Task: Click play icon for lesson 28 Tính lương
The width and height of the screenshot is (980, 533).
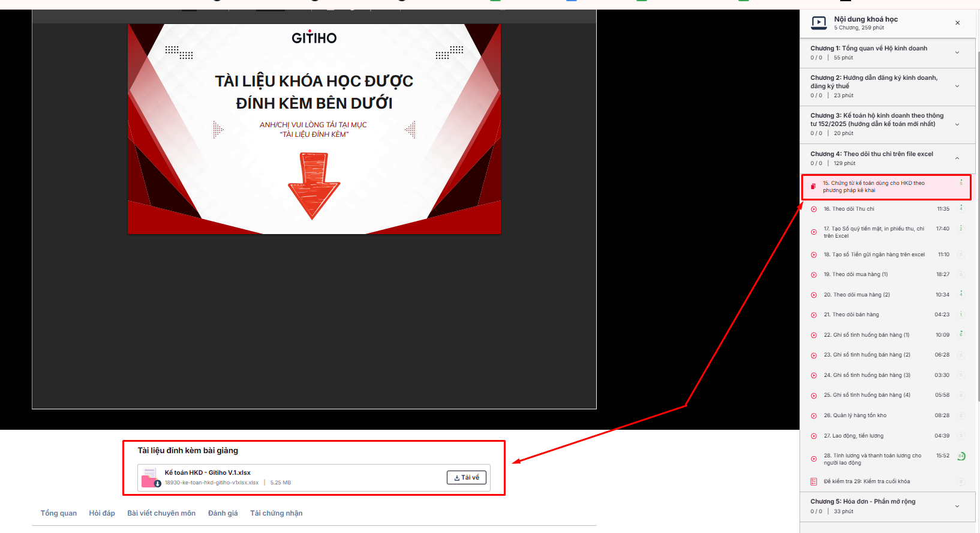Action: tap(814, 459)
